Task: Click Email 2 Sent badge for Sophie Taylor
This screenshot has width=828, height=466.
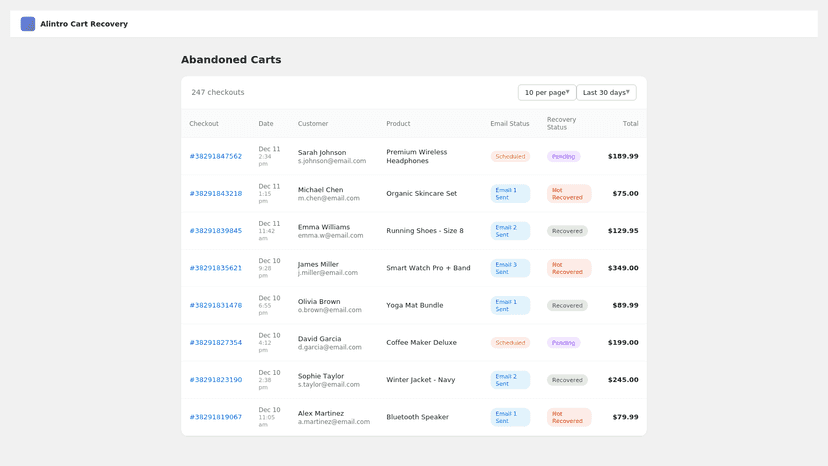Action: coord(510,380)
